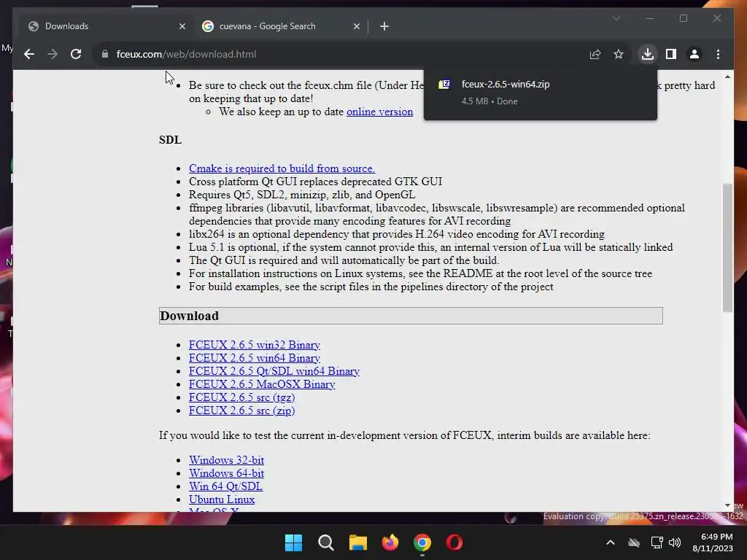The width and height of the screenshot is (747, 560).
Task: Open Windows taskbar Search
Action: pos(326,542)
